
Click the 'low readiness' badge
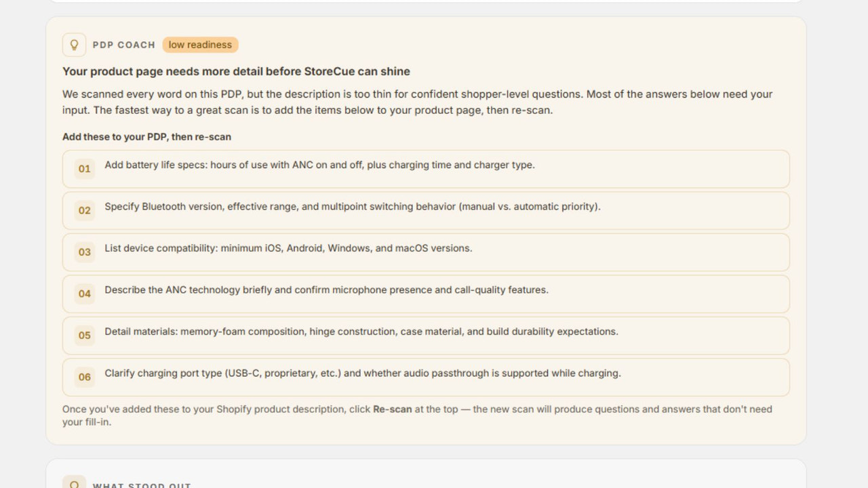coord(200,45)
